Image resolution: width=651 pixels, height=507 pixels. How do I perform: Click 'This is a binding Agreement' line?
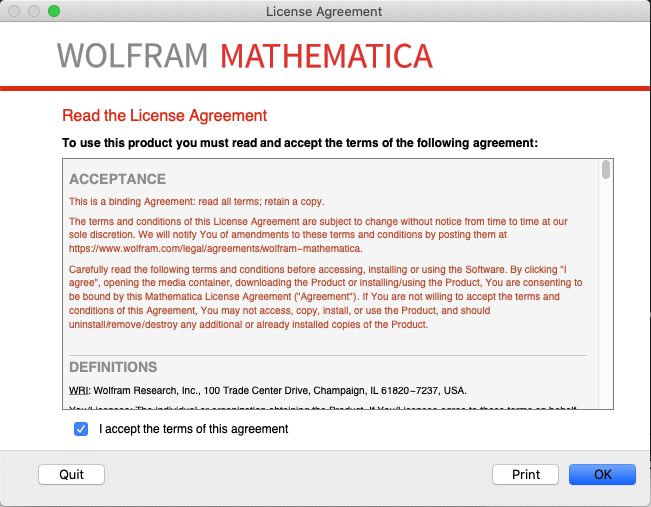point(196,201)
